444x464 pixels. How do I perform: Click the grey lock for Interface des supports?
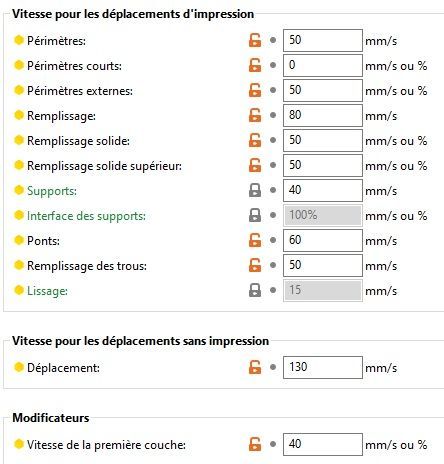pos(255,215)
